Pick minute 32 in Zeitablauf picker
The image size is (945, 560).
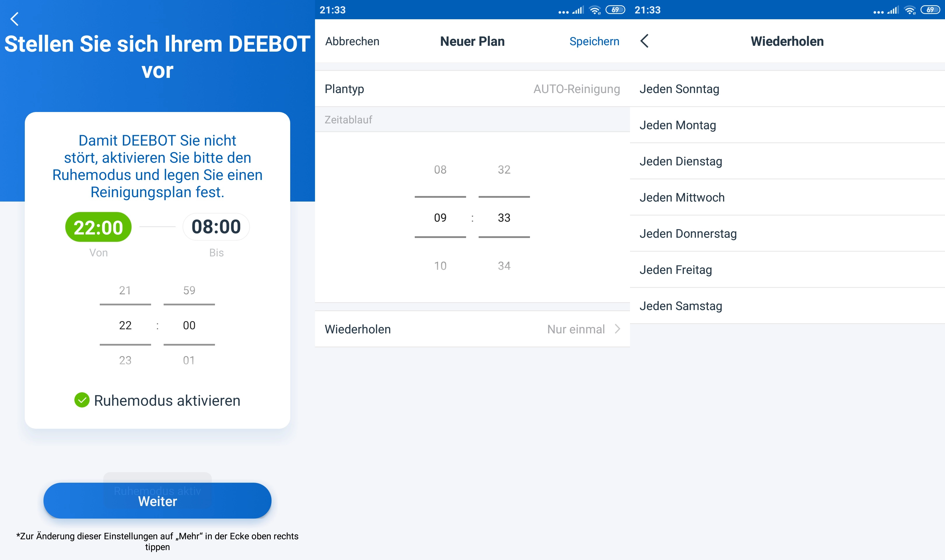click(x=504, y=169)
